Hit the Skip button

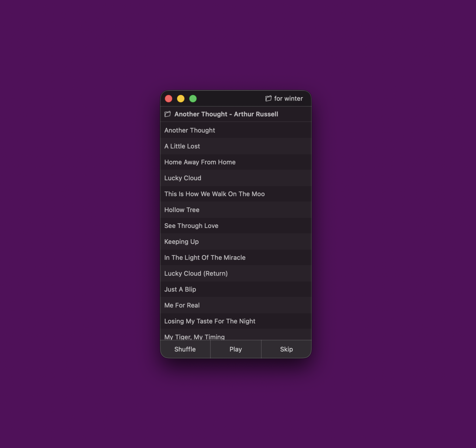coord(286,349)
